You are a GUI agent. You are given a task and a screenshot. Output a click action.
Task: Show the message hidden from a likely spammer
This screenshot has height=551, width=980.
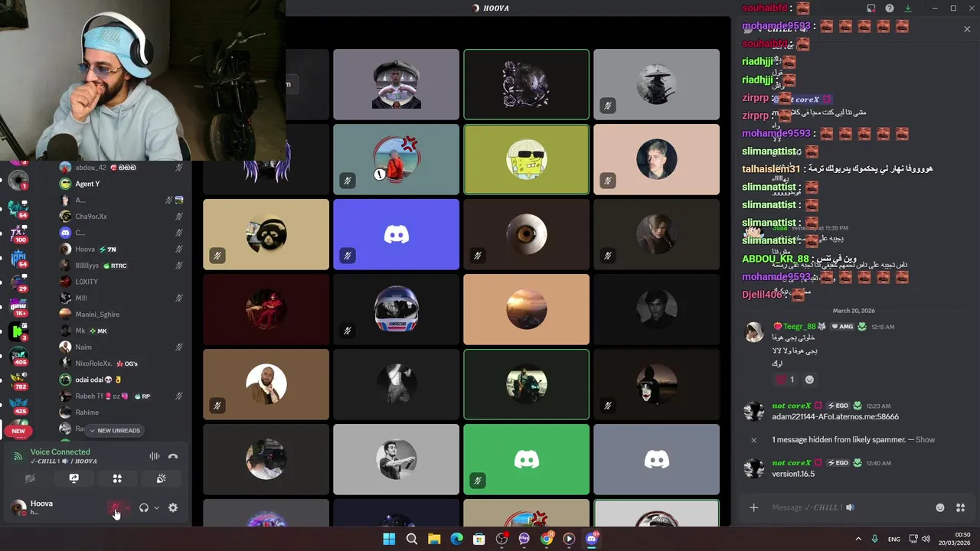coord(926,439)
